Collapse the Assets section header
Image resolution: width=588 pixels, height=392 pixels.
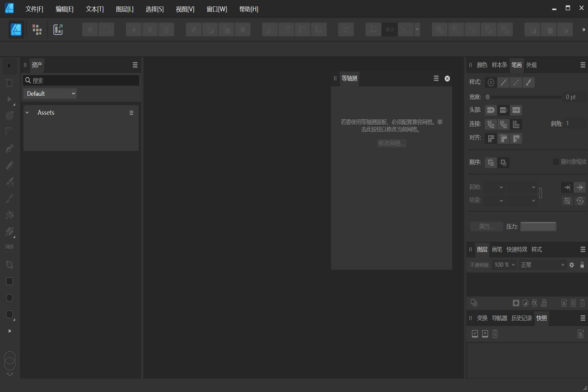click(27, 113)
